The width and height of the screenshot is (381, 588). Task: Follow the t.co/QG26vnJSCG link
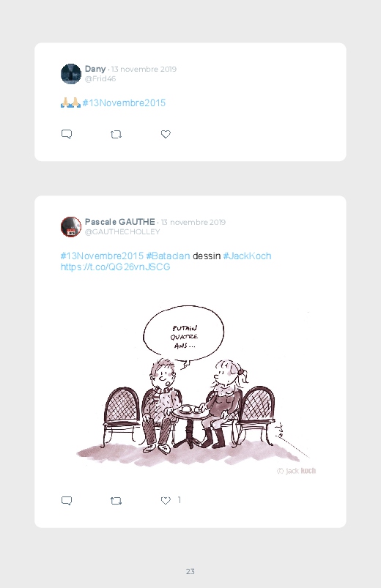(115, 267)
